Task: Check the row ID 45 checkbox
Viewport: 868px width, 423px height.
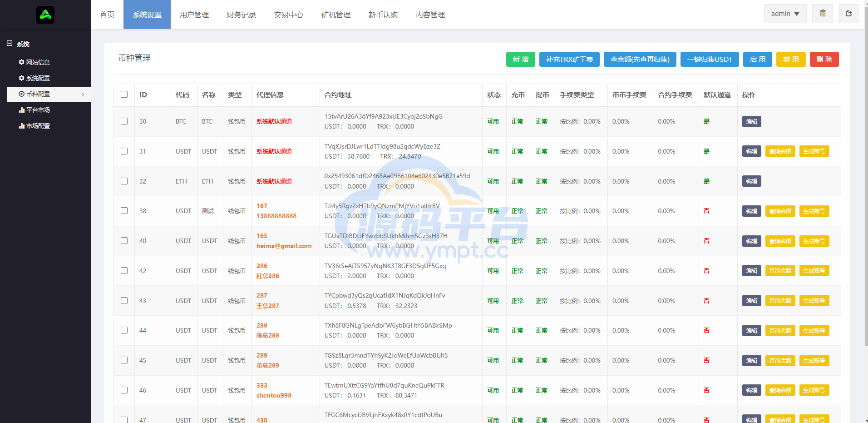Action: 124,360
